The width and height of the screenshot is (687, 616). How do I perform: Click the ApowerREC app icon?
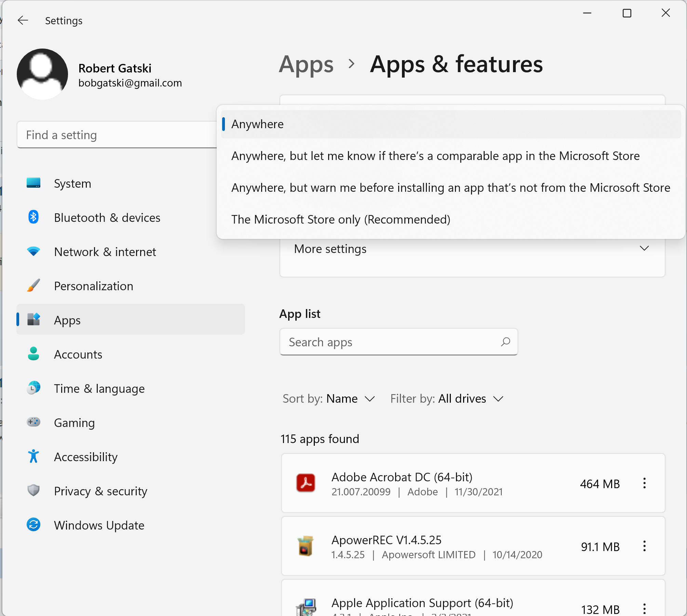point(306,546)
